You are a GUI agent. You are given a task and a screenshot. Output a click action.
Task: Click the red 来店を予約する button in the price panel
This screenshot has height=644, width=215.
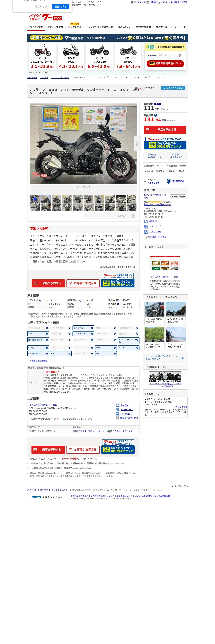(x=165, y=130)
